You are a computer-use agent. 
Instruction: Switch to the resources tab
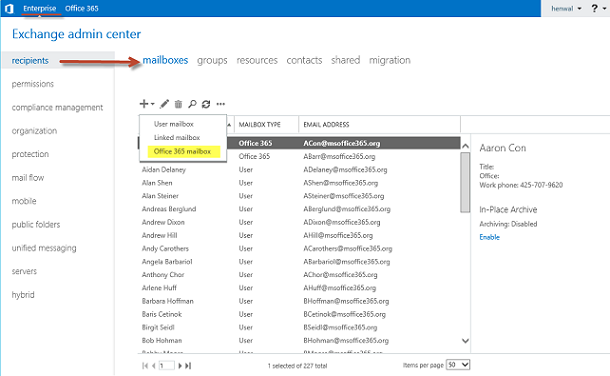[x=257, y=60]
